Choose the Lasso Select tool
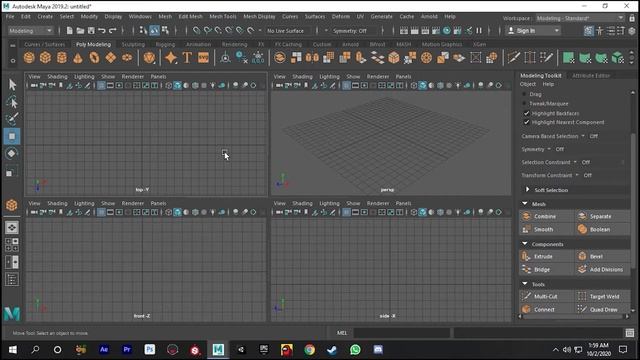The image size is (640, 360). (12, 102)
